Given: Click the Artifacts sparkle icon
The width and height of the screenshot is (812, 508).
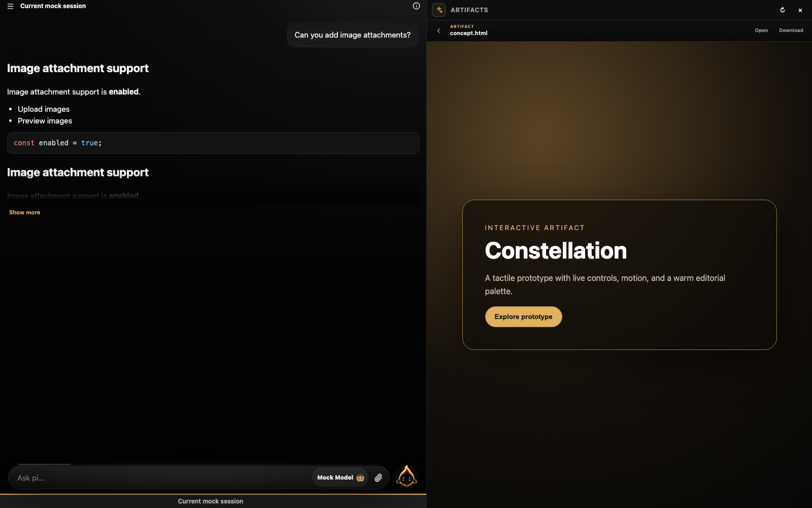Looking at the screenshot, I should point(439,10).
